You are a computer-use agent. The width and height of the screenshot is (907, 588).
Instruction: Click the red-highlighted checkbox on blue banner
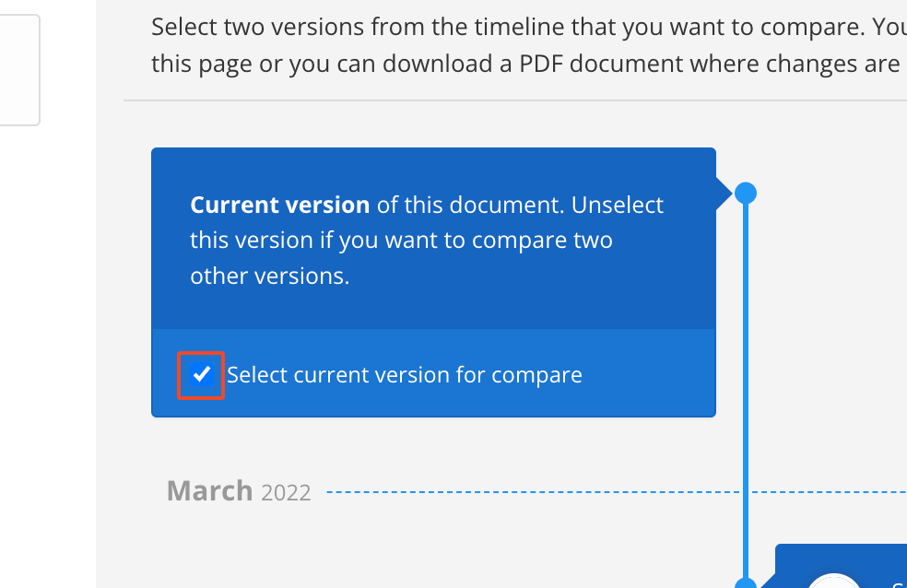(200, 374)
